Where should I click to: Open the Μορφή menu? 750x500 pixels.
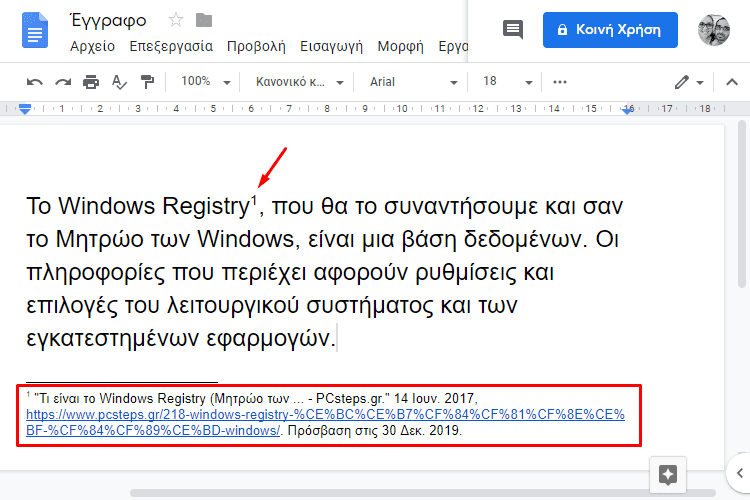[400, 46]
